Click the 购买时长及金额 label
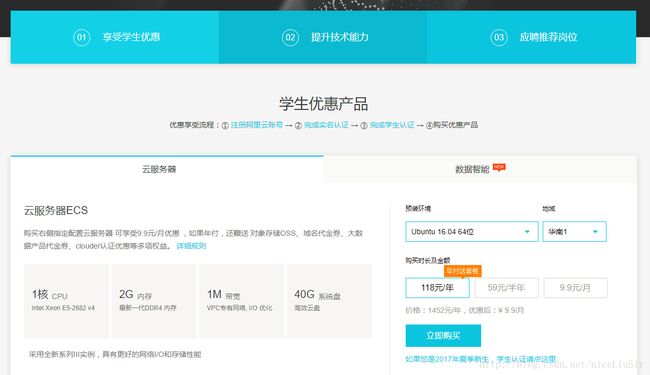 point(427,260)
